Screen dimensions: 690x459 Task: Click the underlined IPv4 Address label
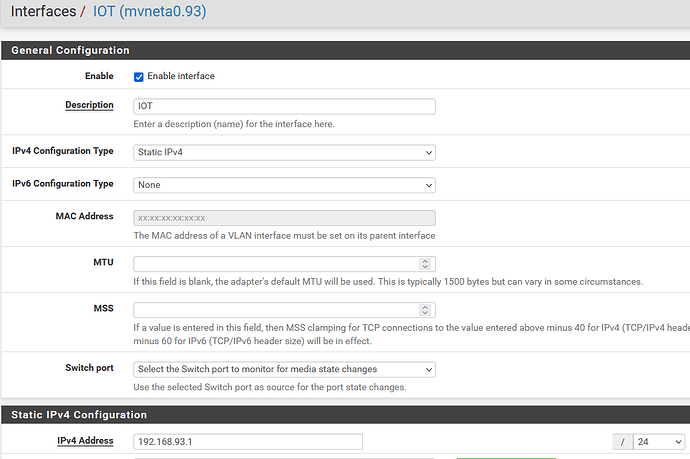pyautogui.click(x=85, y=441)
